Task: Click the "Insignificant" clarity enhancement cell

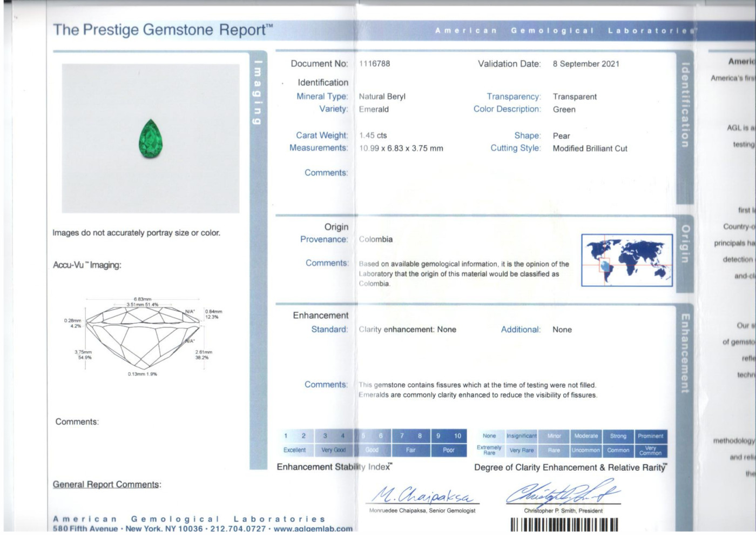Action: [522, 436]
